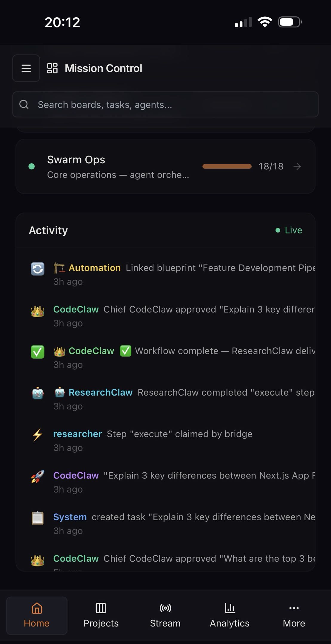Image resolution: width=331 pixels, height=644 pixels.
Task: Click the researcher agent link
Action: pos(78,434)
